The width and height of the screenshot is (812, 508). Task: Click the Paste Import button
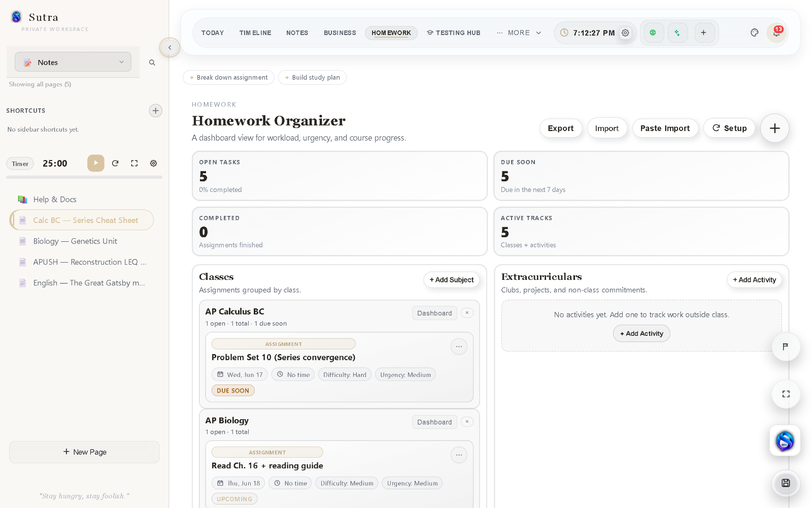click(665, 128)
